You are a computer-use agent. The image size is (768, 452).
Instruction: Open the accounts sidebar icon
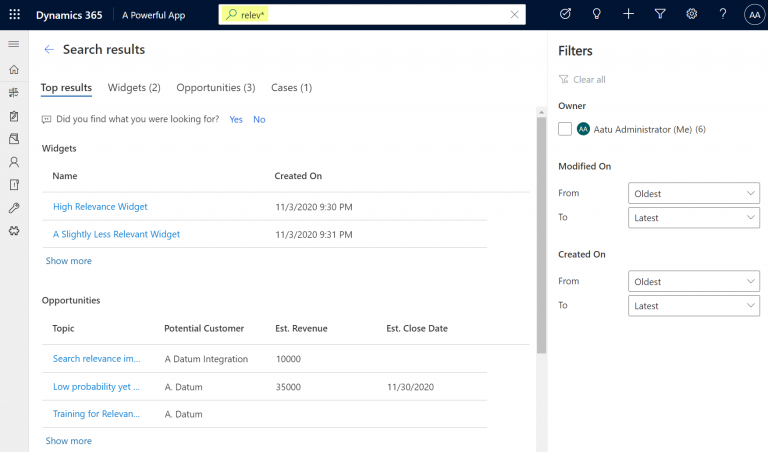point(14,139)
